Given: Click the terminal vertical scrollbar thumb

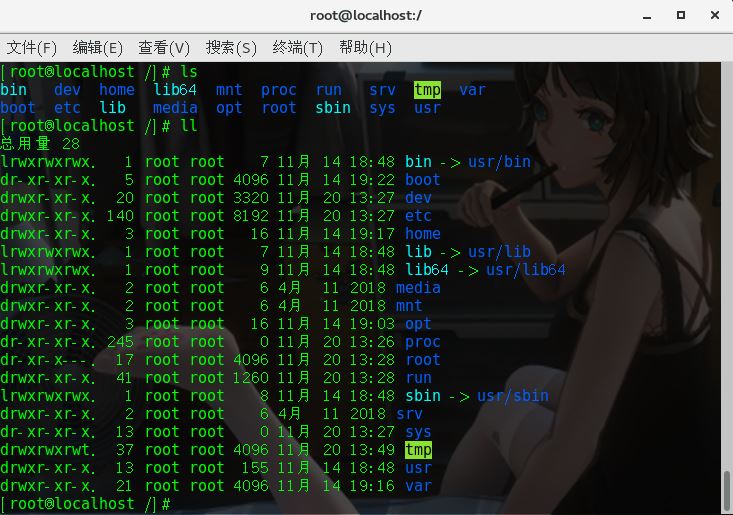Looking at the screenshot, I should pyautogui.click(x=727, y=492).
